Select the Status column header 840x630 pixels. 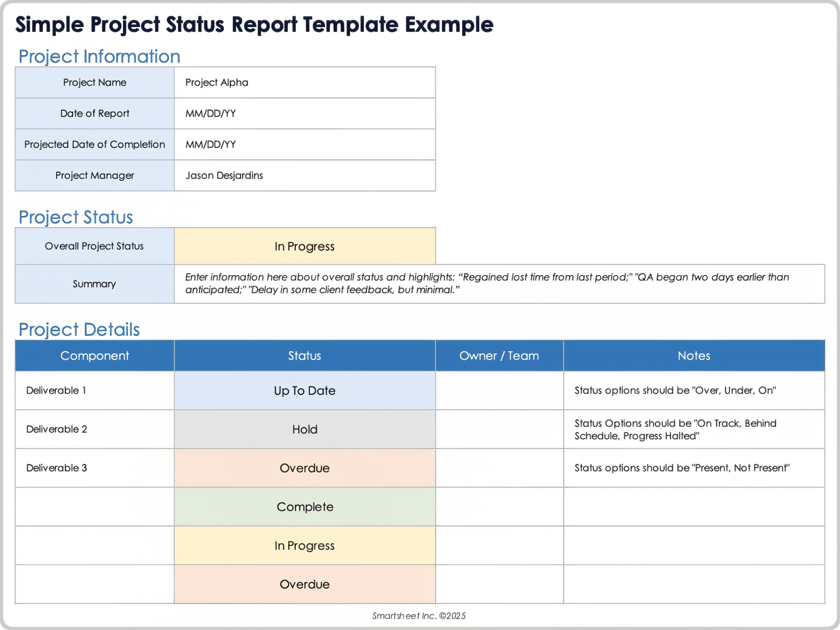click(304, 356)
